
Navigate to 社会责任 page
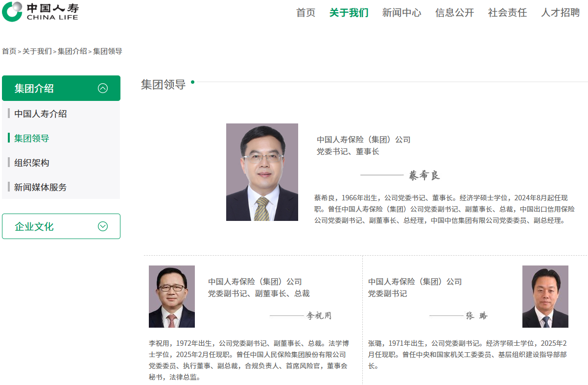pos(507,13)
